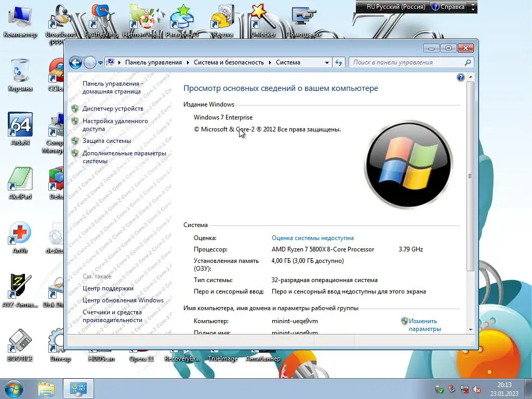The height and width of the screenshot is (399, 532).
Task: Open Настройка удаленного доступа link
Action: [x=115, y=125]
